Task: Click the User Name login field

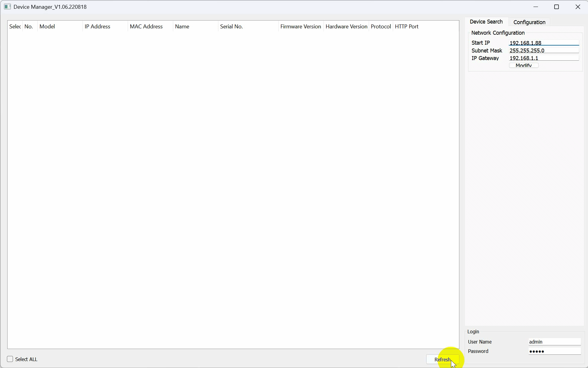Action: 554,342
